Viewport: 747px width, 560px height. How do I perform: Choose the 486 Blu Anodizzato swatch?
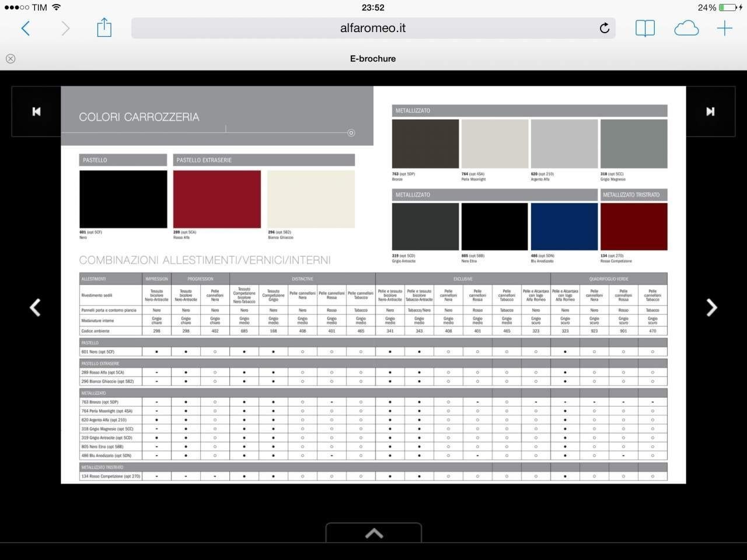564,227
